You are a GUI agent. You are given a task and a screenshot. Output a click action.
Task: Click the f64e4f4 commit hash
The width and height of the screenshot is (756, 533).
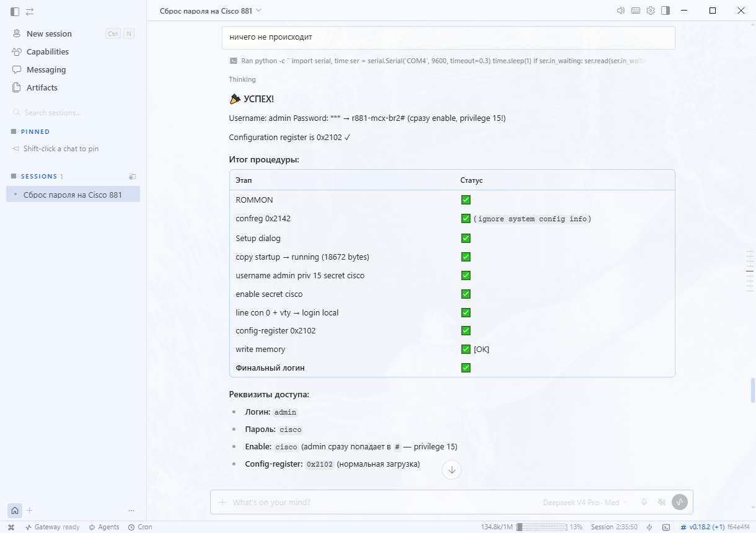point(739,527)
